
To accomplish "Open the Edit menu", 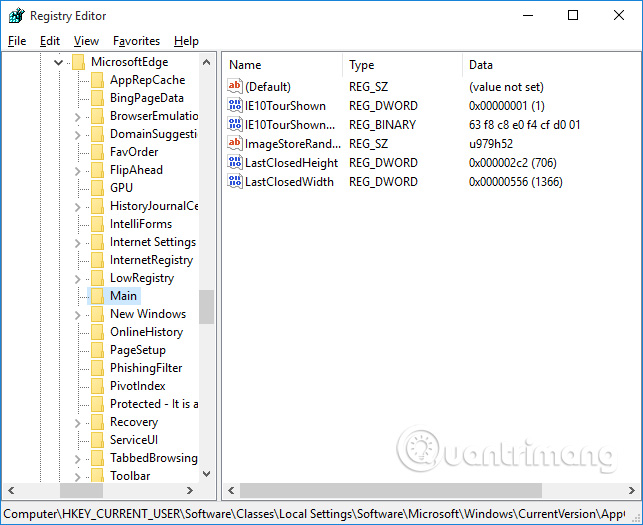I will point(50,41).
